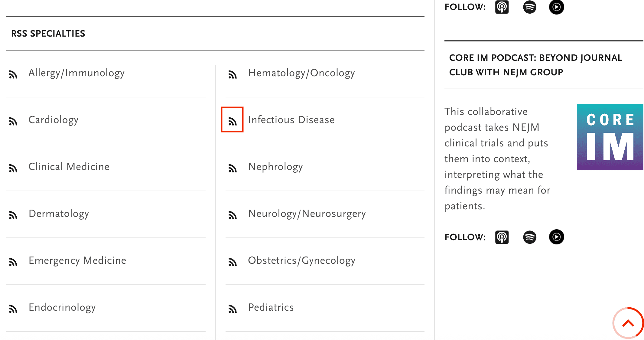Viewport: 644px width, 340px height.
Task: Open the Endocrinology RSS link
Action: point(62,307)
